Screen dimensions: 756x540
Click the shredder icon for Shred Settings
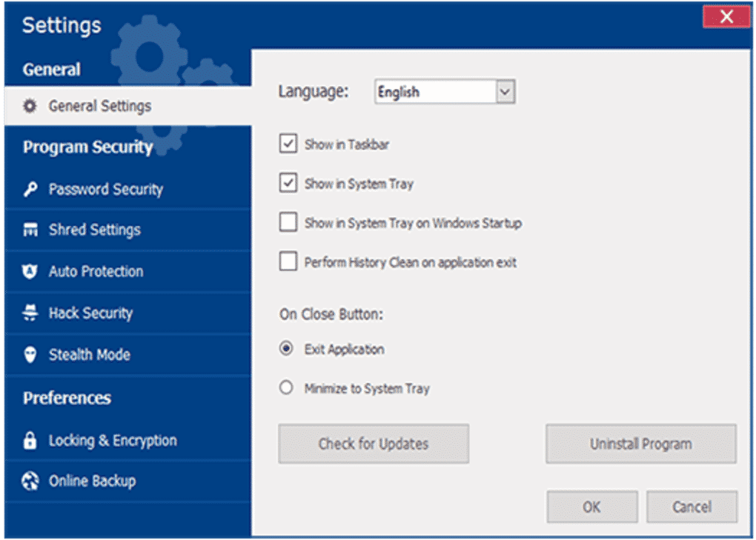tap(30, 230)
